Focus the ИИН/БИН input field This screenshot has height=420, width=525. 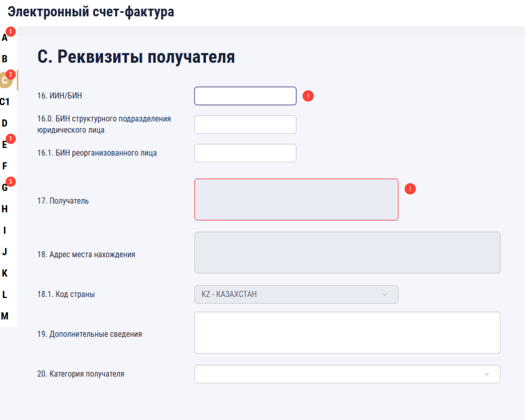(x=245, y=96)
